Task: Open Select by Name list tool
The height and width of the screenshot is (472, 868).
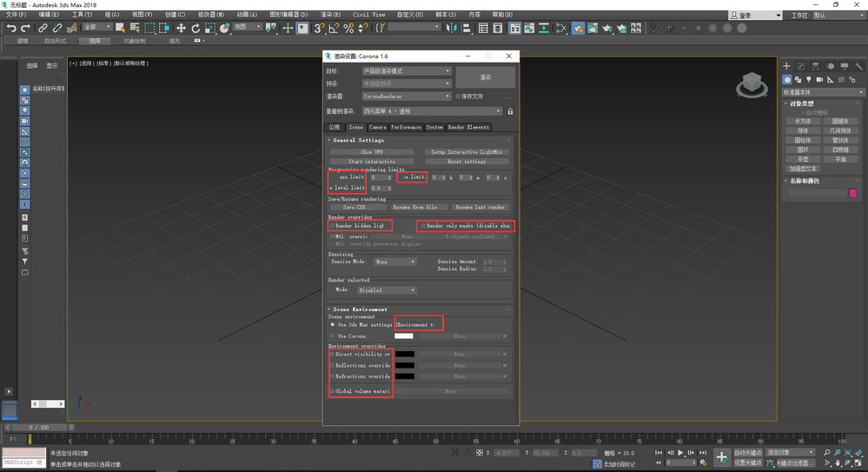Action: click(x=135, y=28)
